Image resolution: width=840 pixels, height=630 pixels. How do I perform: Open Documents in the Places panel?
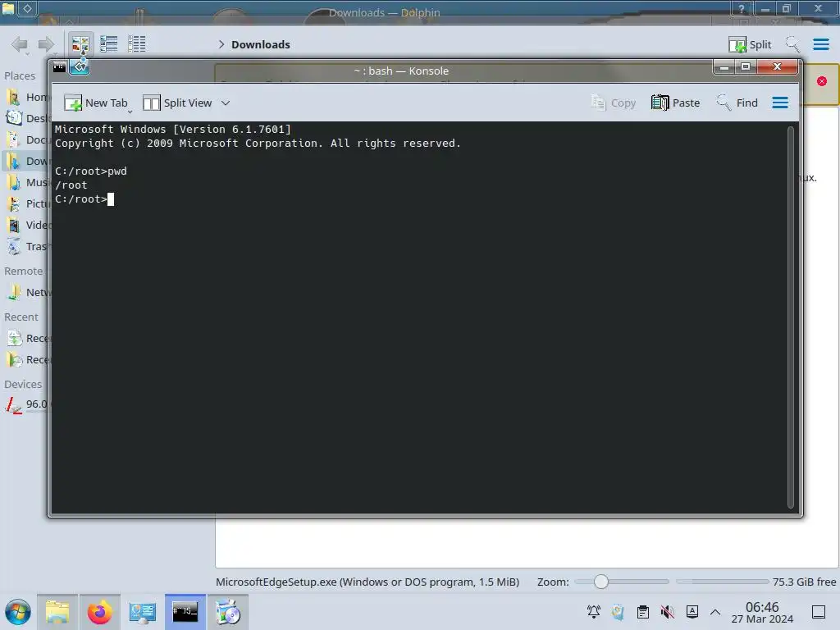(27, 139)
